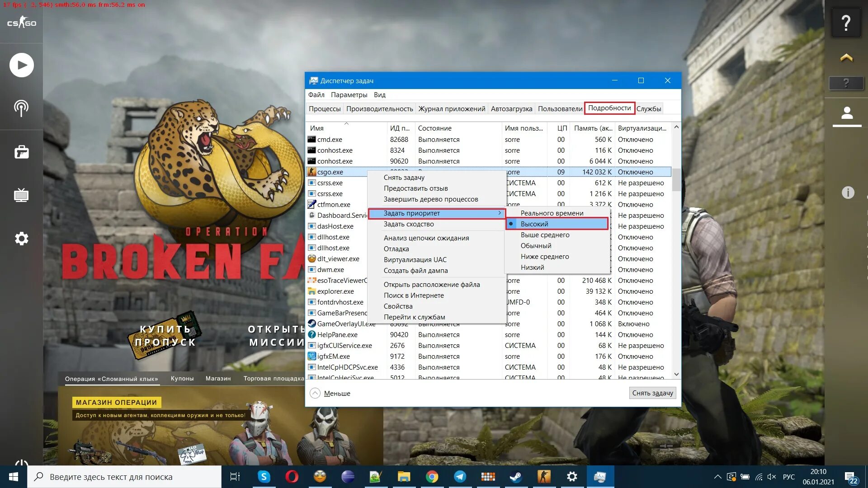This screenshot has height=488, width=868.
Task: Open Skype from the taskbar
Action: tap(264, 477)
